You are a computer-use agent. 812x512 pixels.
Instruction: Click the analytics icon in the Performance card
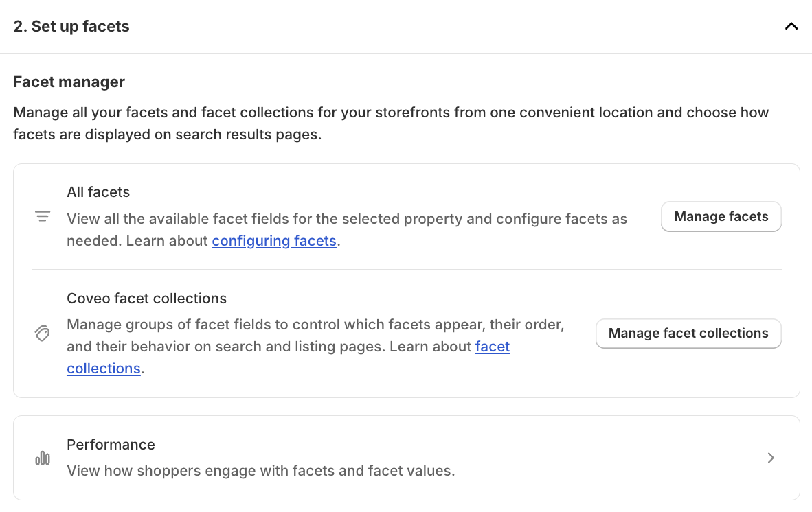pos(43,458)
